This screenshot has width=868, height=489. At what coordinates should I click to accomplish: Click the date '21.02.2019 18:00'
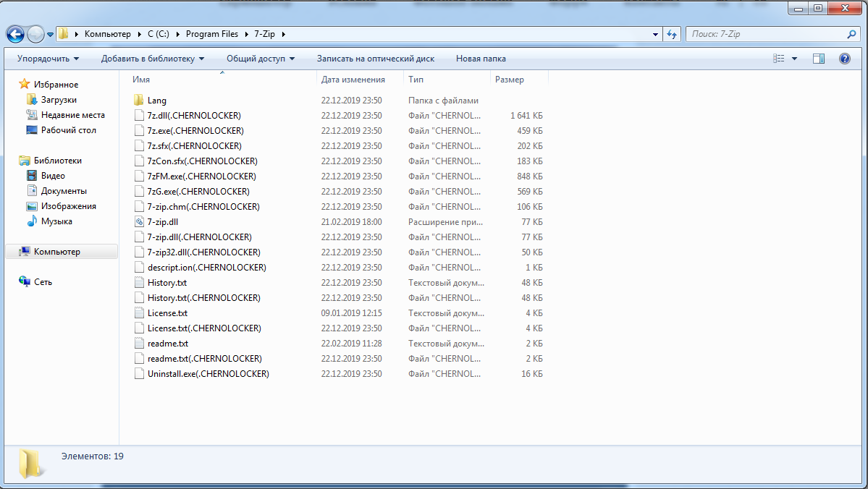coord(352,222)
